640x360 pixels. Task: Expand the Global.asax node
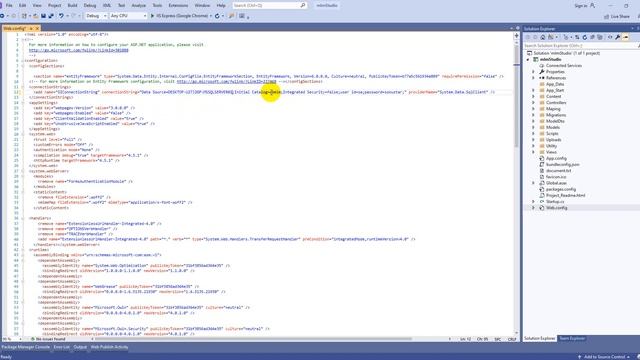point(533,183)
